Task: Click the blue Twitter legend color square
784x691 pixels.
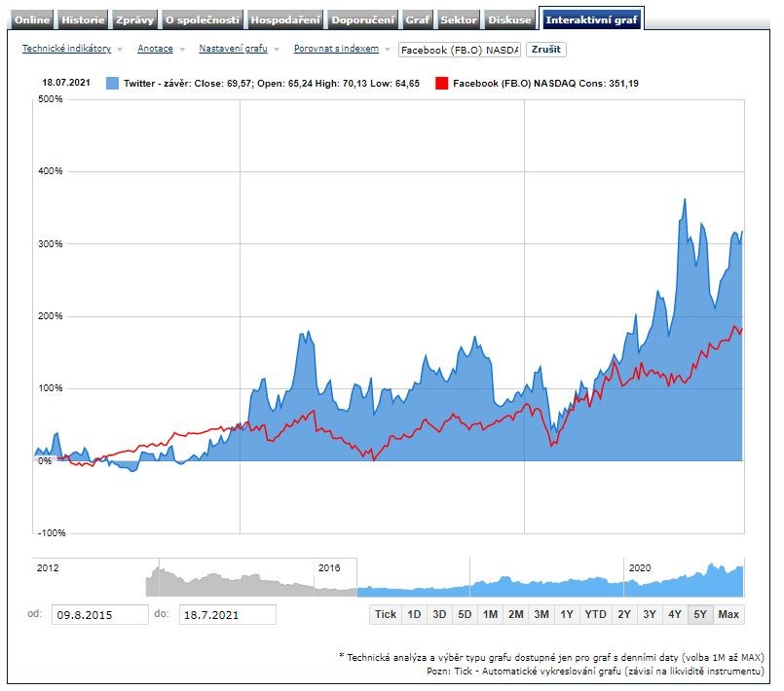Action: click(x=112, y=84)
